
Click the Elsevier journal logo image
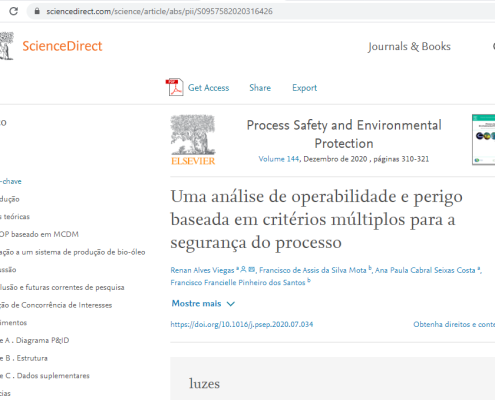193,140
